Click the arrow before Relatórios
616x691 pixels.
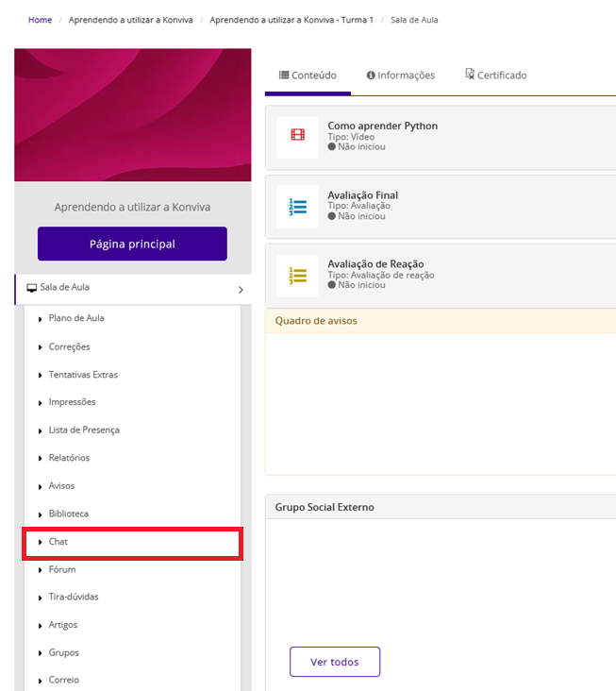click(40, 459)
